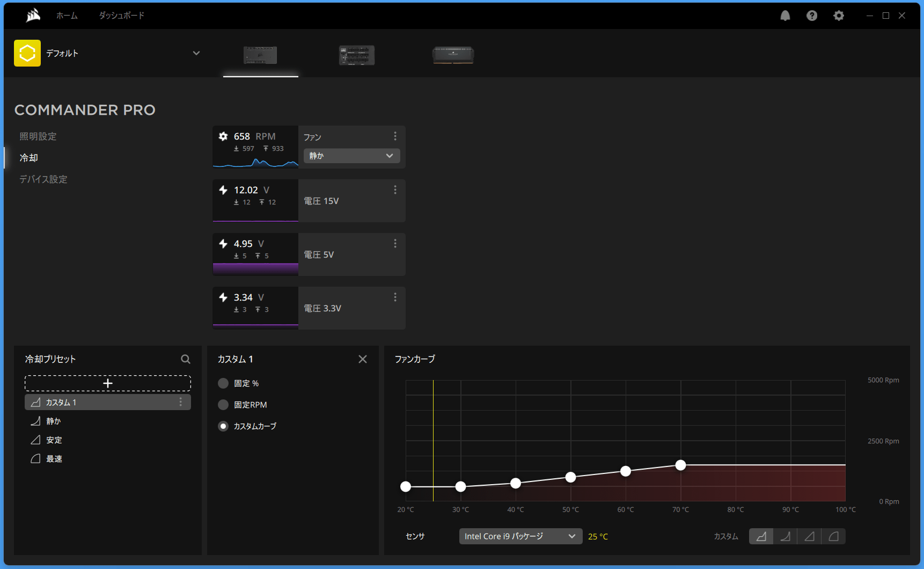This screenshot has height=569, width=924.
Task: Select the カスタムカーブ radio option
Action: (223, 426)
